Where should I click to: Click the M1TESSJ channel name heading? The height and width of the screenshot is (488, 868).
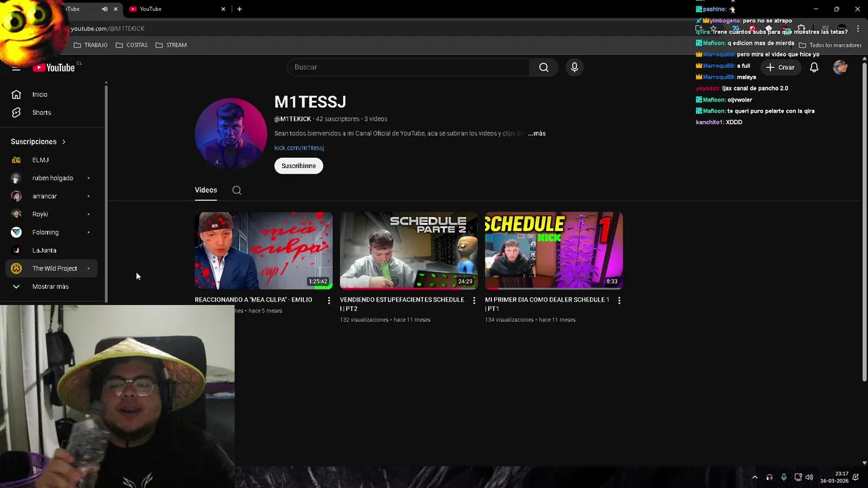tap(310, 102)
